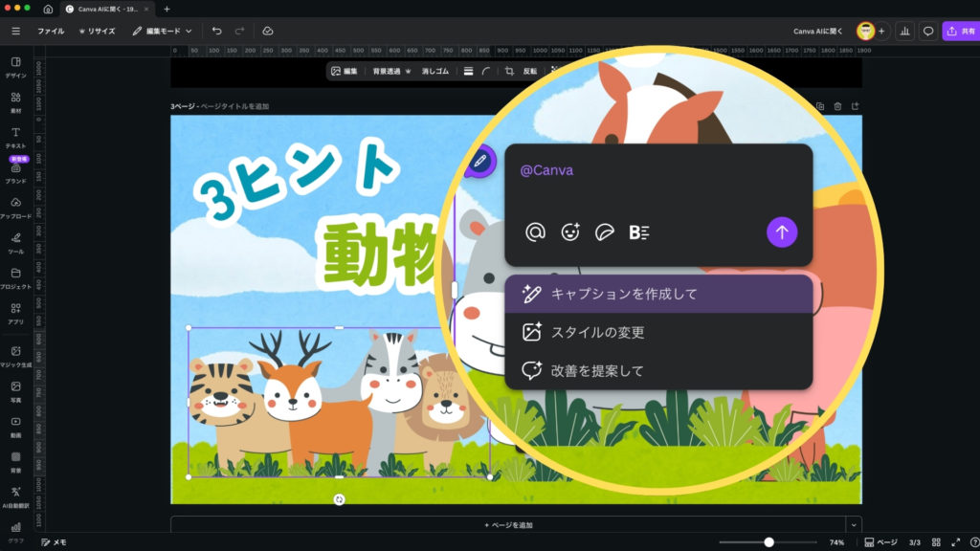This screenshot has width=980, height=551.
Task: Expand the chevron beside ページを追加
Action: coord(852,524)
